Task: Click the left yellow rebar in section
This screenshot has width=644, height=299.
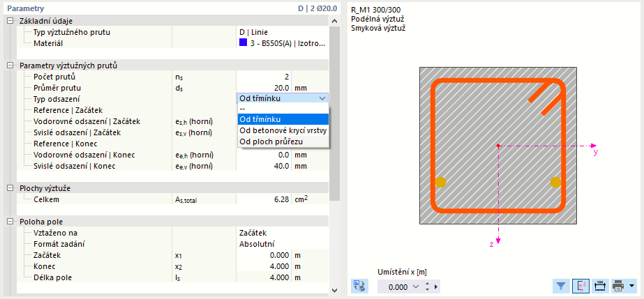Action: tap(440, 182)
